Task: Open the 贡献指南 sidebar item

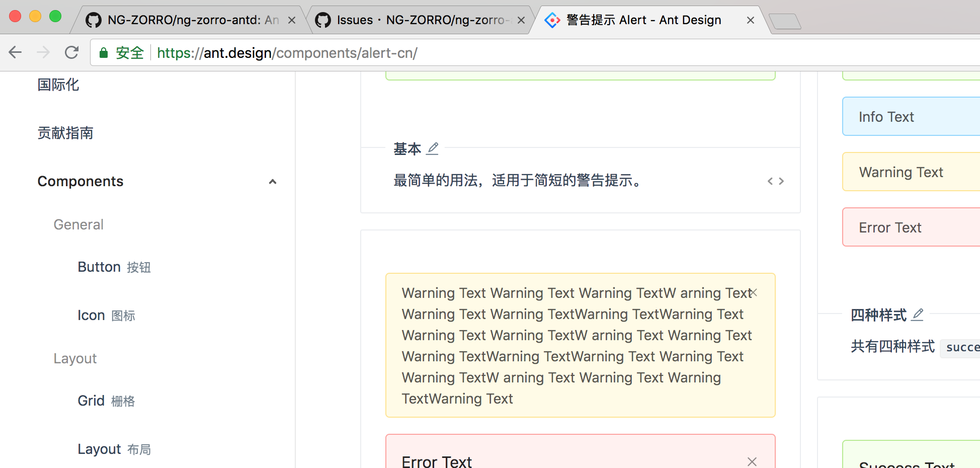Action: [65, 133]
